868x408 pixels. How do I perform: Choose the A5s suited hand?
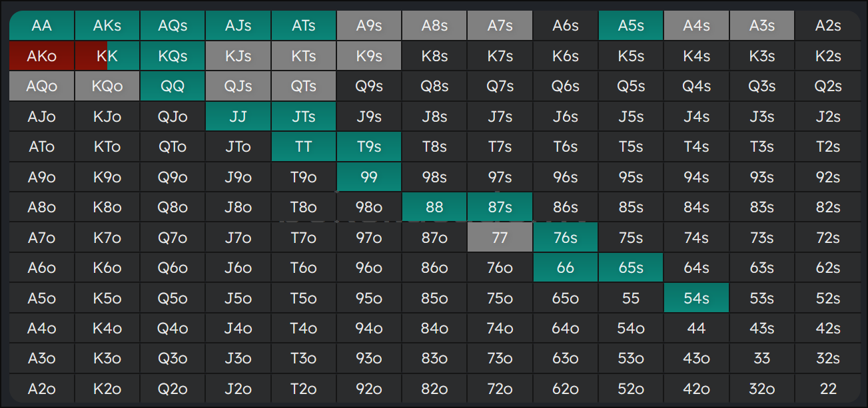[631, 26]
